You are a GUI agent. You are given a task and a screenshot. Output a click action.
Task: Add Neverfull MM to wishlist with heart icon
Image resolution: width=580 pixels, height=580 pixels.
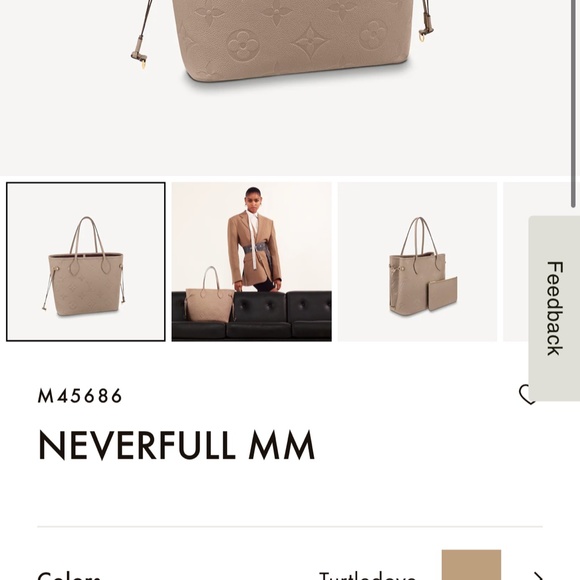526,395
